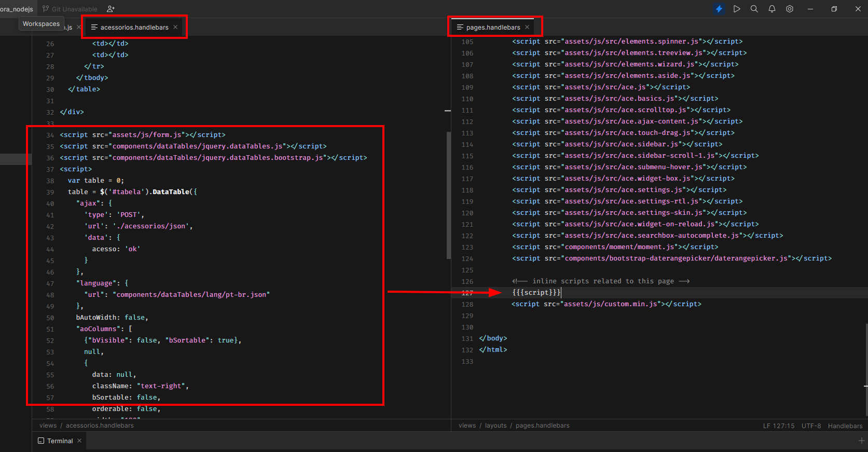This screenshot has height=452, width=868.
Task: Switch to the acessorios.handlebars tab
Action: [x=134, y=27]
